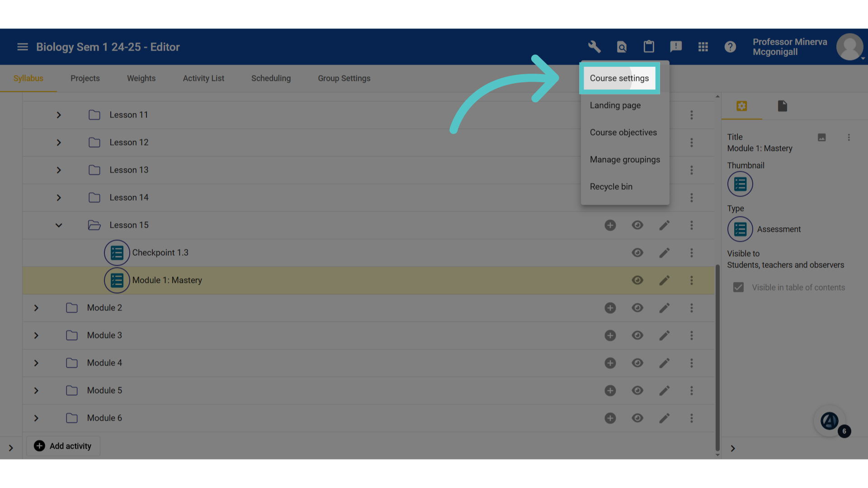Expand Lesson 13 folder
Screen dimensions: 868x488
click(59, 170)
